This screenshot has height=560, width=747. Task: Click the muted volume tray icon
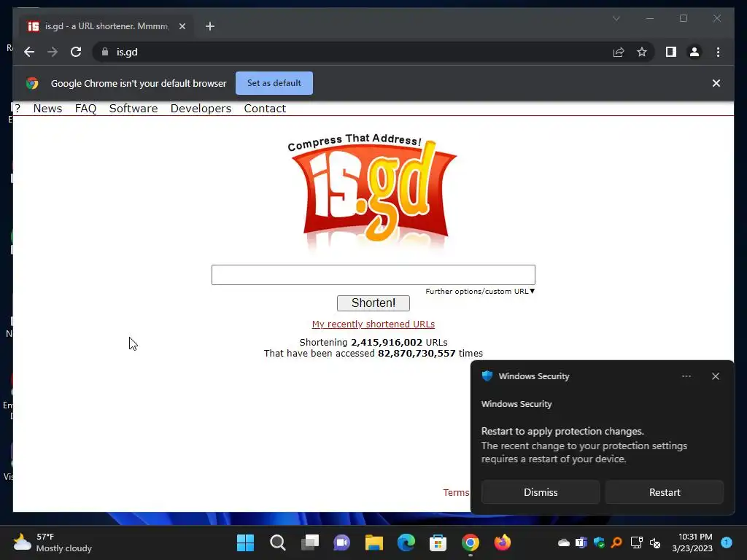click(655, 542)
